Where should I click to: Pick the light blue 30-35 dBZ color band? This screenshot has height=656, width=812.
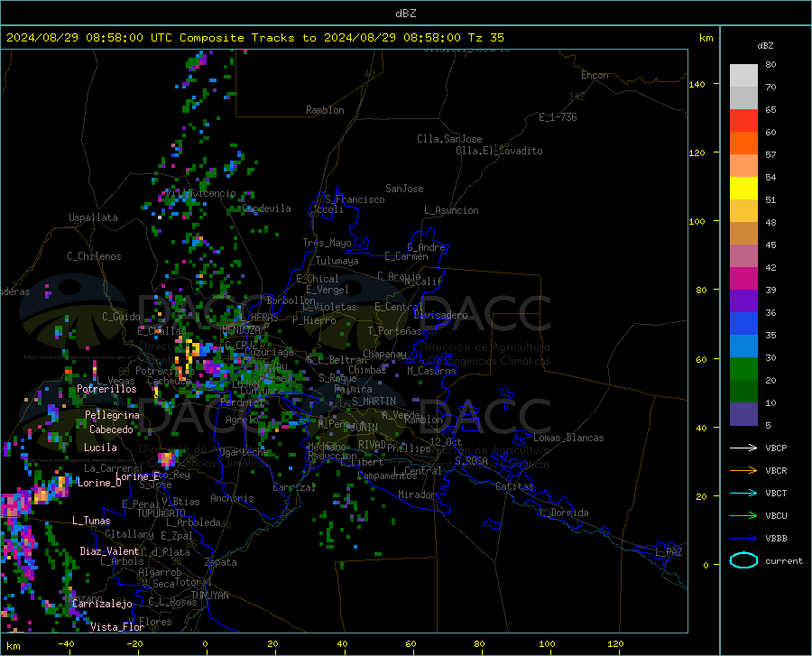pyautogui.click(x=743, y=346)
